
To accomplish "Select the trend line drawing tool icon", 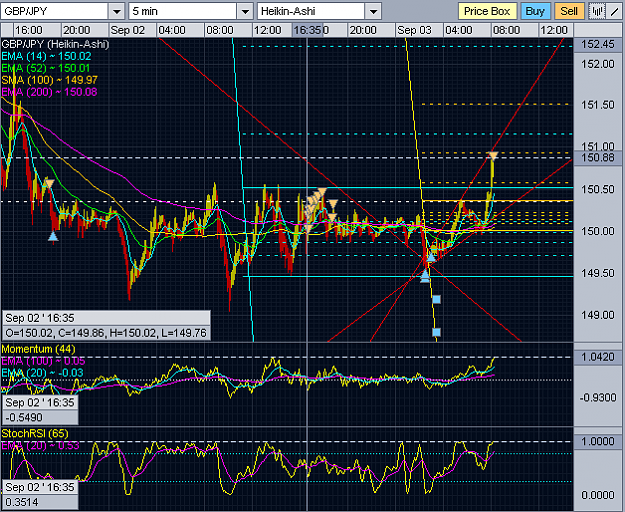I will click(x=613, y=11).
